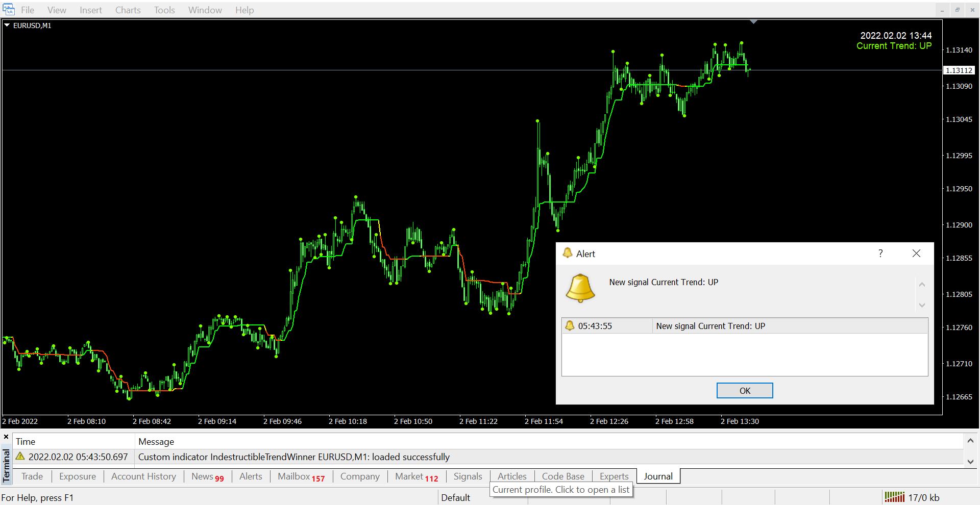Click the large yellow bell inside the Alert dialog

(x=580, y=288)
